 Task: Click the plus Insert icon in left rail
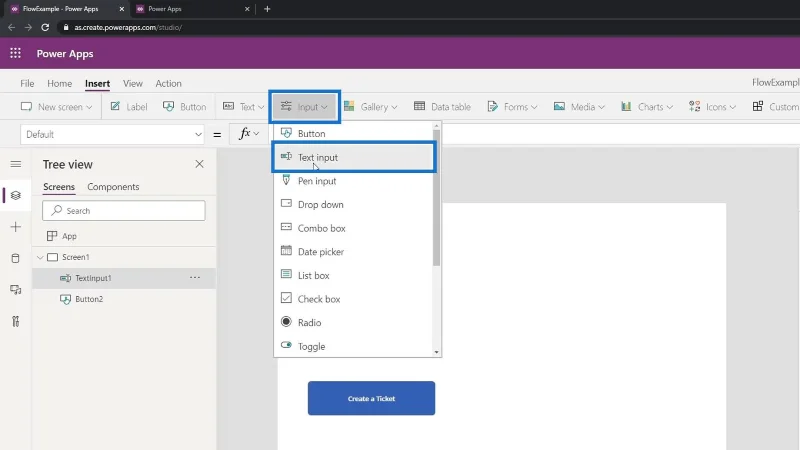coord(16,227)
